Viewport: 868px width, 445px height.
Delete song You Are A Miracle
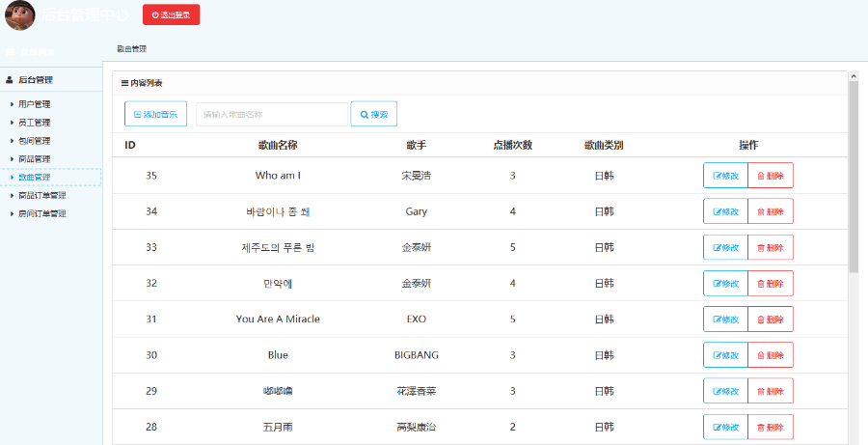click(771, 320)
